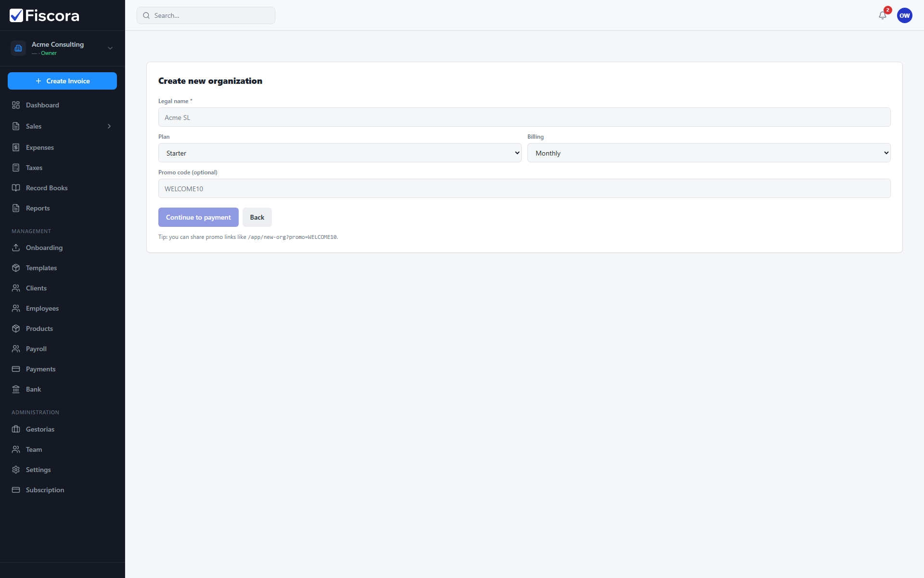Open Employees in sidebar
The height and width of the screenshot is (578, 924).
pyautogui.click(x=62, y=308)
